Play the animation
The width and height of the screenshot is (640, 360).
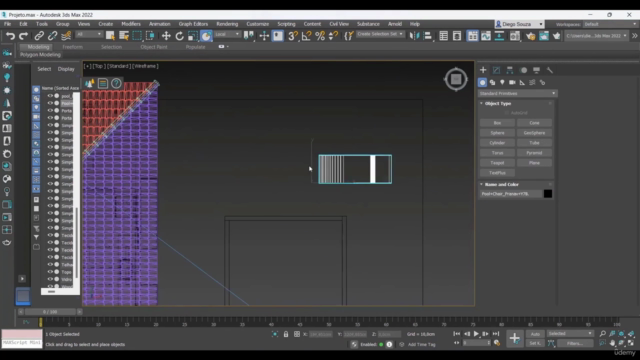476,334
